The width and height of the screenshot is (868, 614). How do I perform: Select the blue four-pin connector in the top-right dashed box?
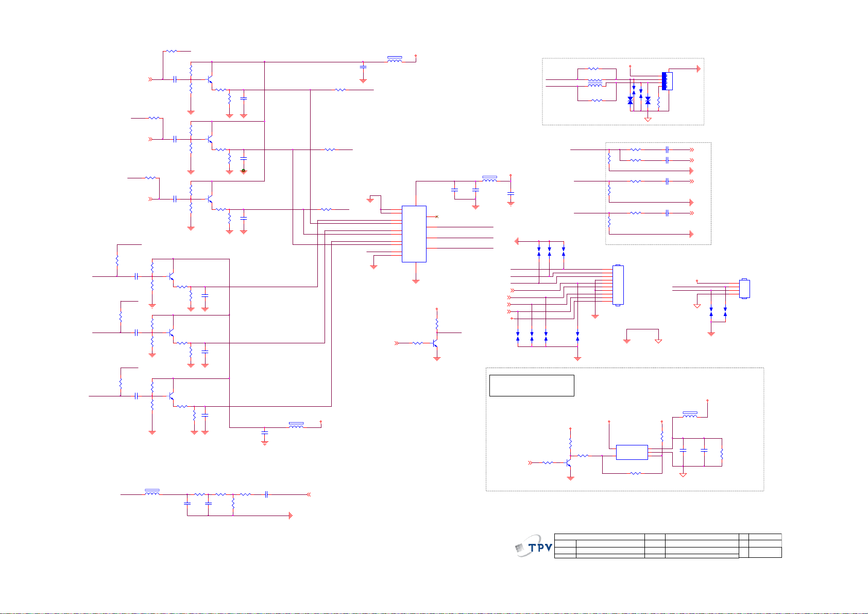[667, 81]
